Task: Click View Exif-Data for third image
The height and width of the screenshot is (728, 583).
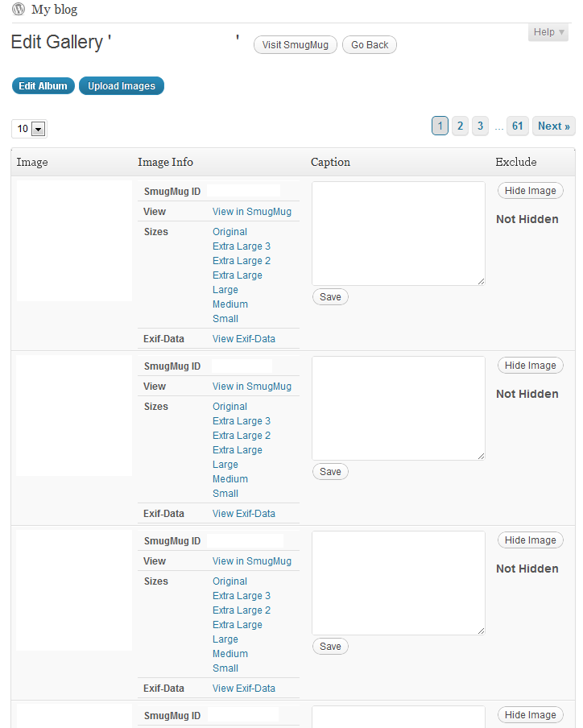Action: coord(244,689)
